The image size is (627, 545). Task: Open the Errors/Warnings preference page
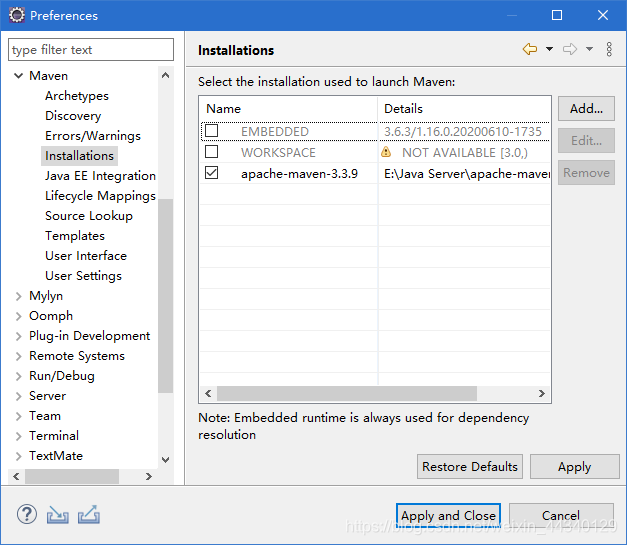click(93, 136)
